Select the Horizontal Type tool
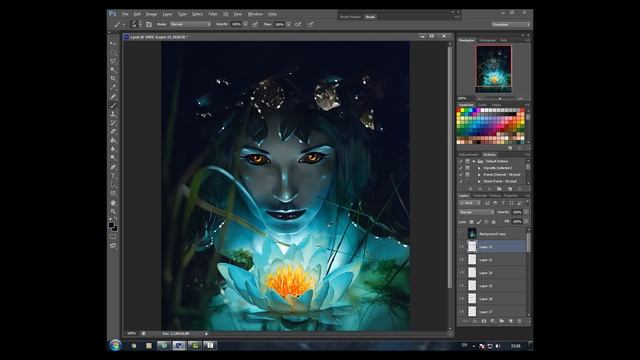Screen dimensions: 640x360 coord(113,176)
